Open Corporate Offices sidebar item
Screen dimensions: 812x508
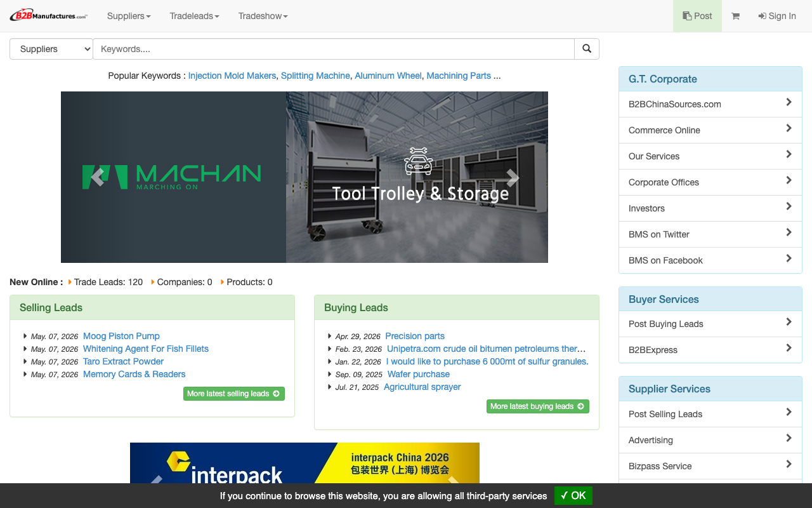pos(710,182)
